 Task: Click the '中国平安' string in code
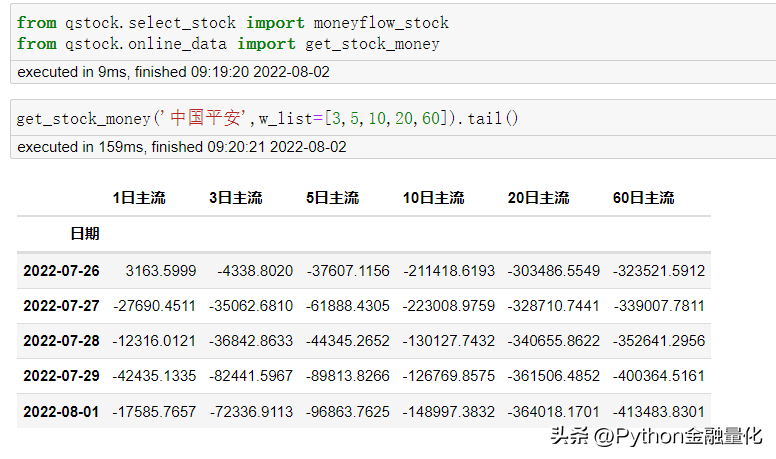point(205,118)
